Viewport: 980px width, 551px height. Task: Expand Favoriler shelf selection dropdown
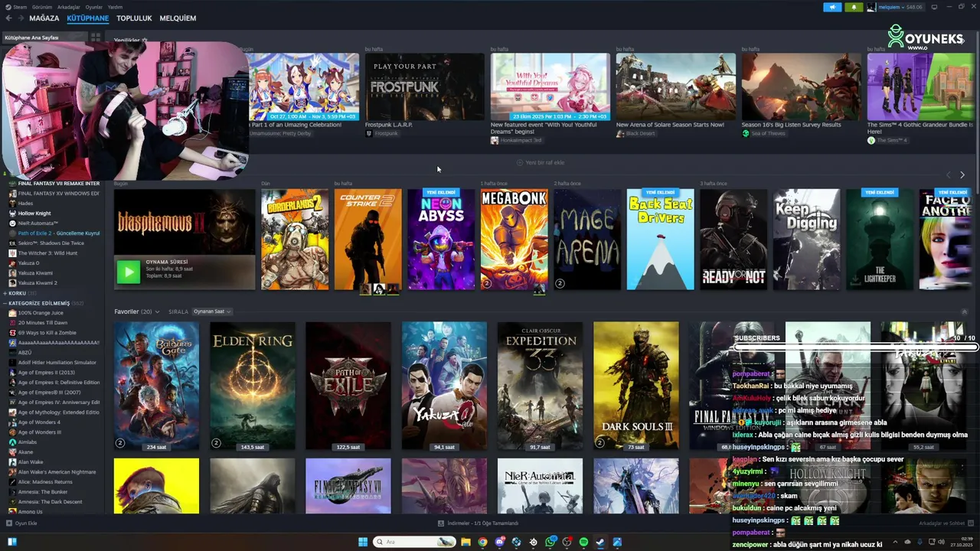point(157,311)
